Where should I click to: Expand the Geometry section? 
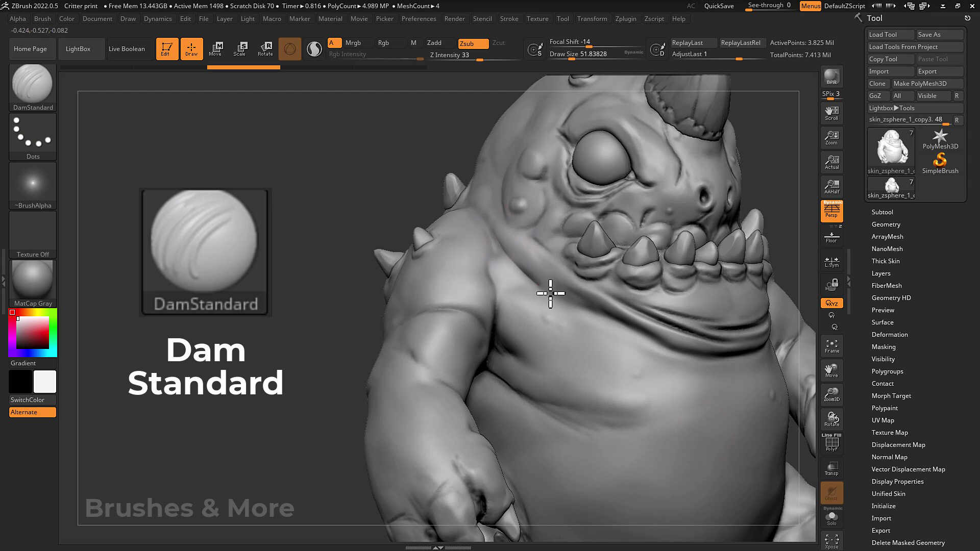tap(886, 224)
